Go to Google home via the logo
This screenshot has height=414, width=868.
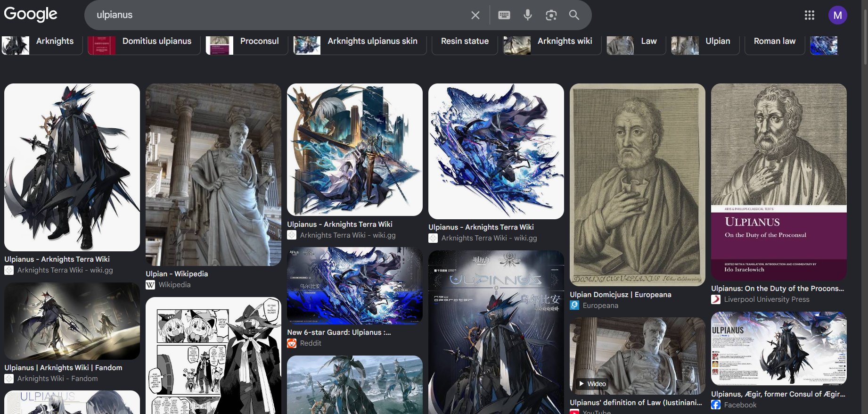tap(31, 15)
